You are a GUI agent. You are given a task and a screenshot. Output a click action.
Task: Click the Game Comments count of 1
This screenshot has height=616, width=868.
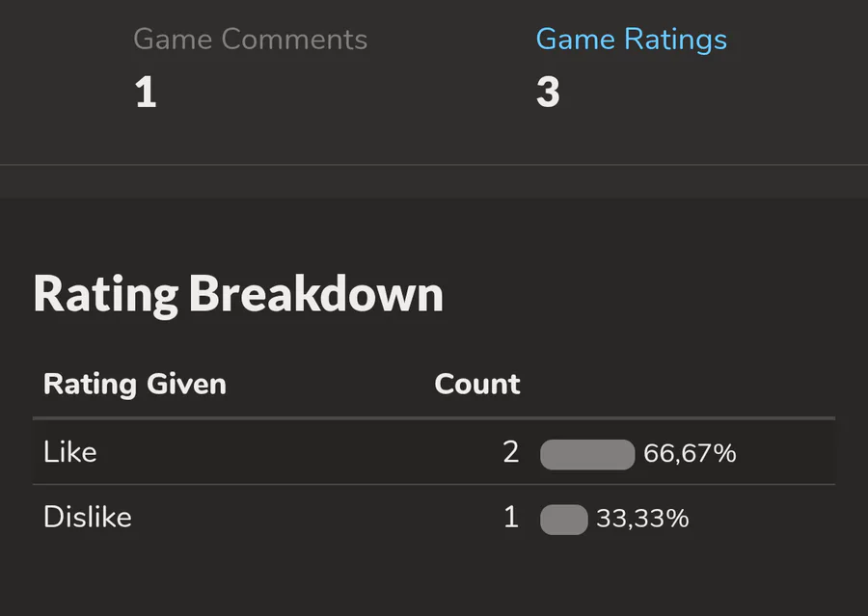coord(146,94)
